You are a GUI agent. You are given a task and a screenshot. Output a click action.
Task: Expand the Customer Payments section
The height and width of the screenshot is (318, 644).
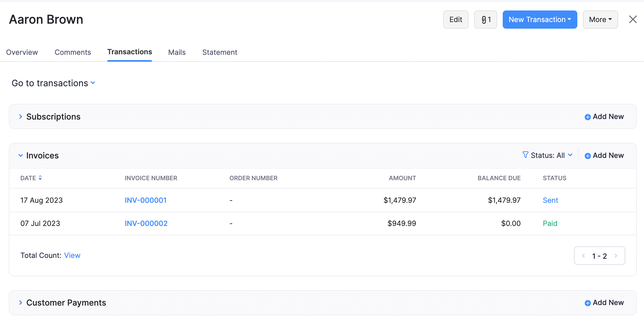pos(21,302)
